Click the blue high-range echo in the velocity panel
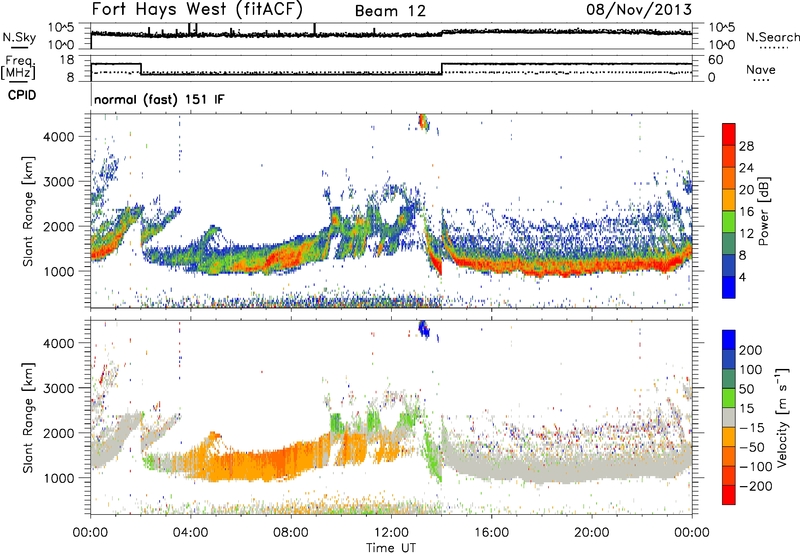This screenshot has width=800, height=554. point(424,330)
